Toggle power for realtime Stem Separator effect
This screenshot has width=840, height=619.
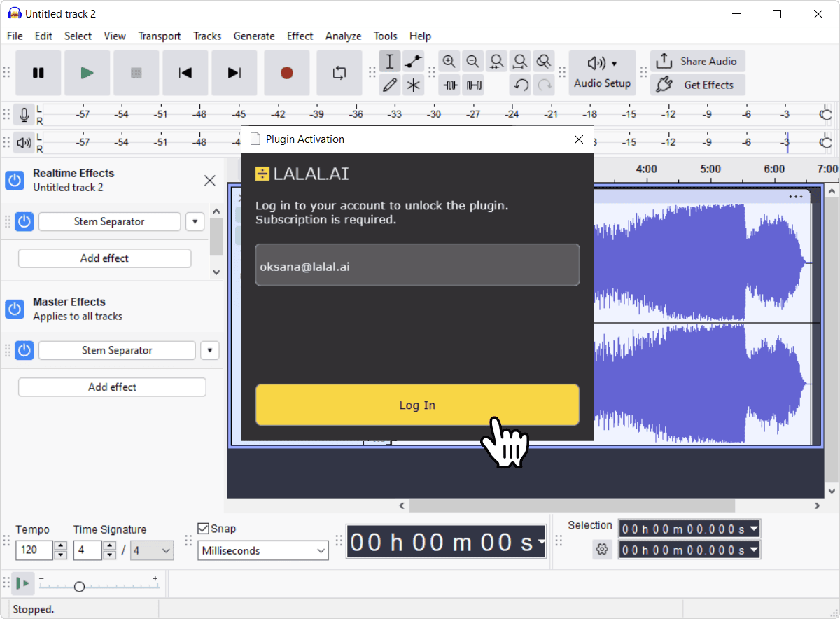[24, 222]
